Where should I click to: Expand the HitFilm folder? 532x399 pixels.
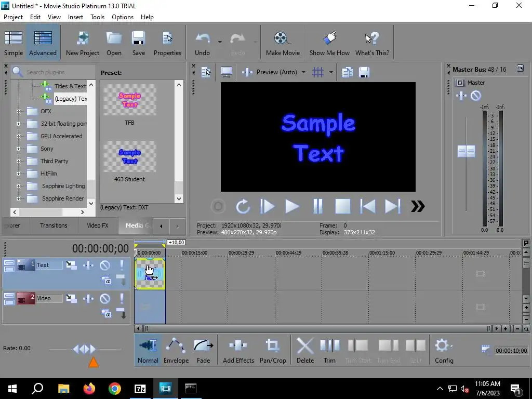(18, 174)
